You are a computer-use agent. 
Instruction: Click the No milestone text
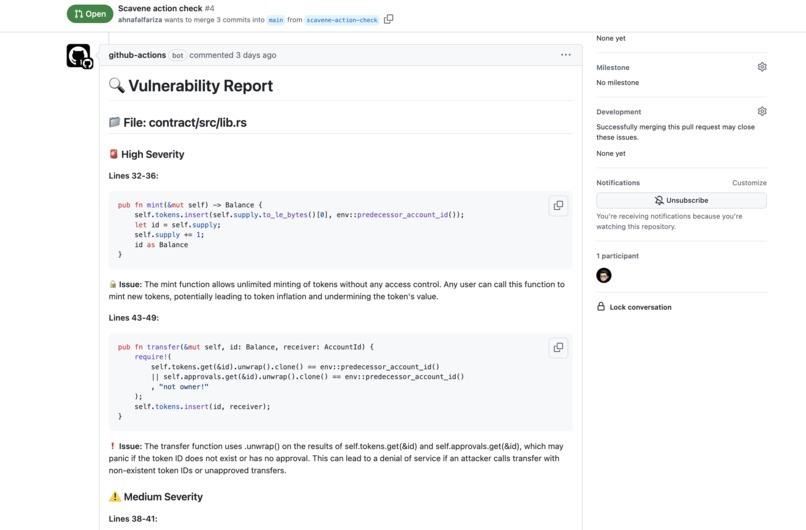(x=617, y=82)
